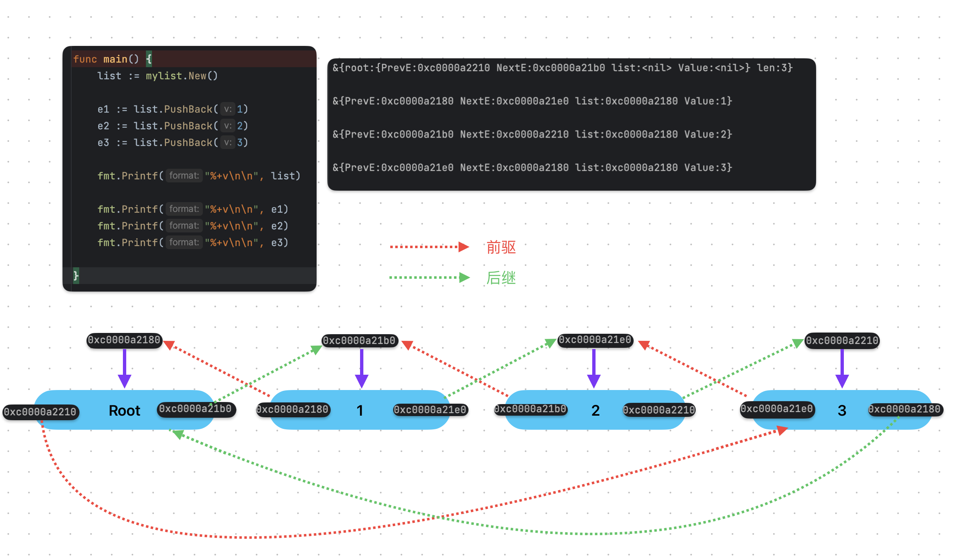
Task: Click address 0xc0000a2180 pointing to Root node
Action: point(124,340)
